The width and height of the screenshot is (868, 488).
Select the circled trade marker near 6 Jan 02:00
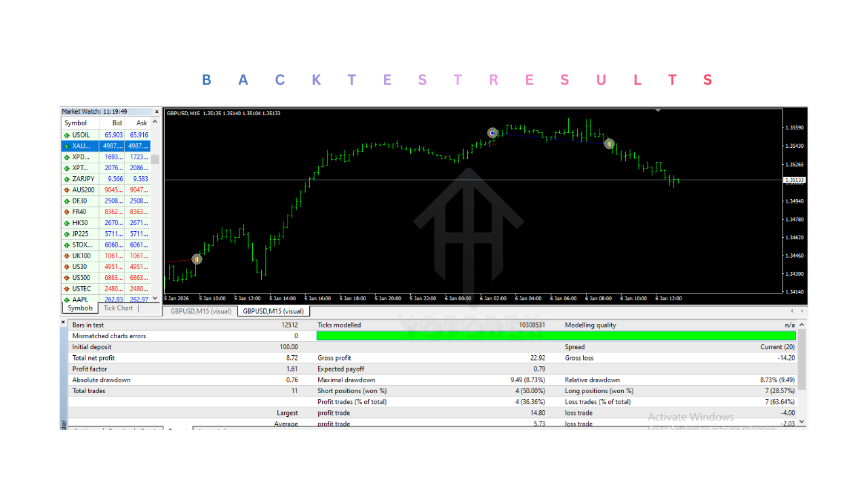(492, 133)
